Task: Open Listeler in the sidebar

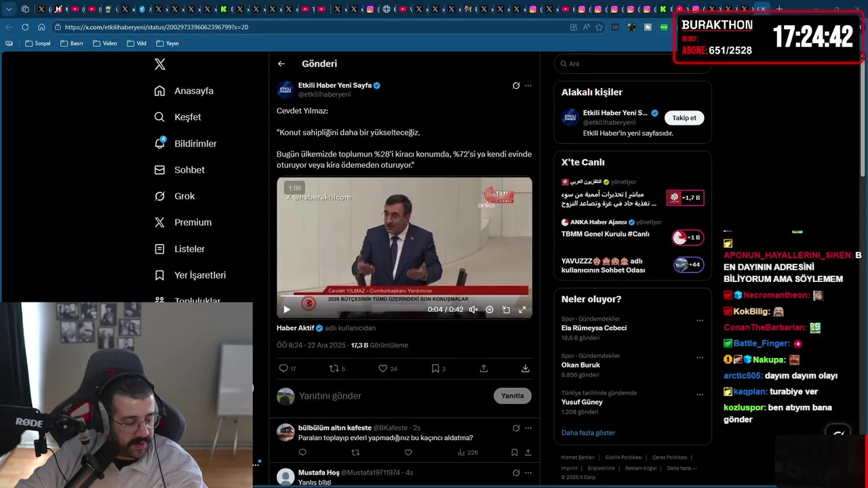Action: pyautogui.click(x=180, y=249)
